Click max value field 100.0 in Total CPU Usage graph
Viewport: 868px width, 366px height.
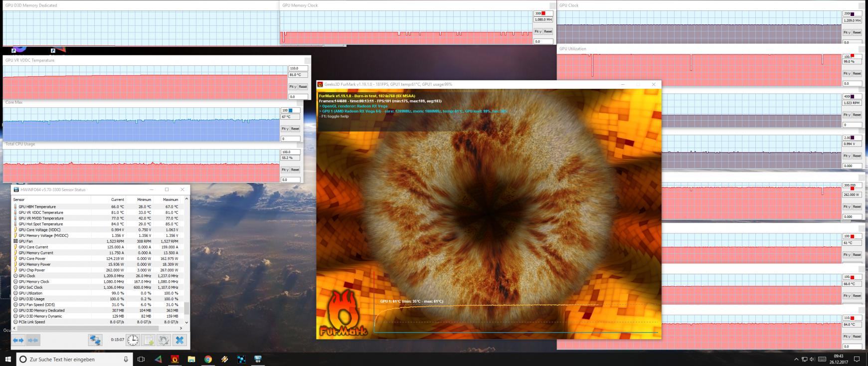(291, 152)
